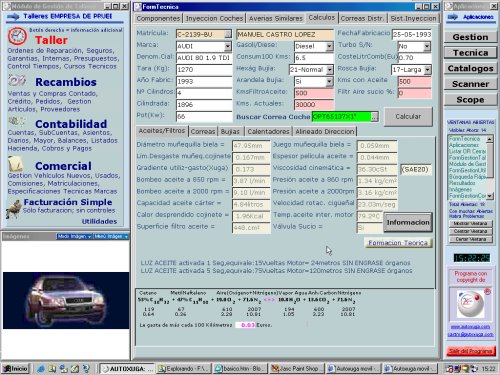Click the Calcular button
The height and width of the screenshot is (375, 500).
pos(408,117)
